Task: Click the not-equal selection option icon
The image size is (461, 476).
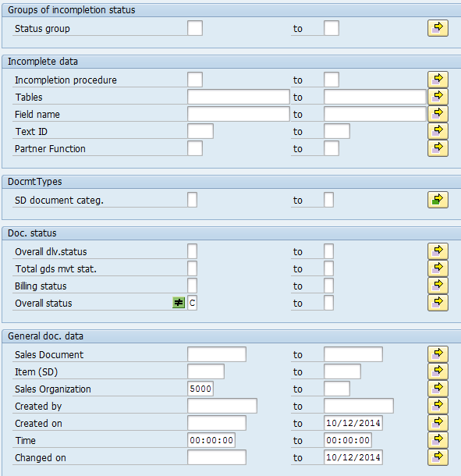Action: point(179,303)
